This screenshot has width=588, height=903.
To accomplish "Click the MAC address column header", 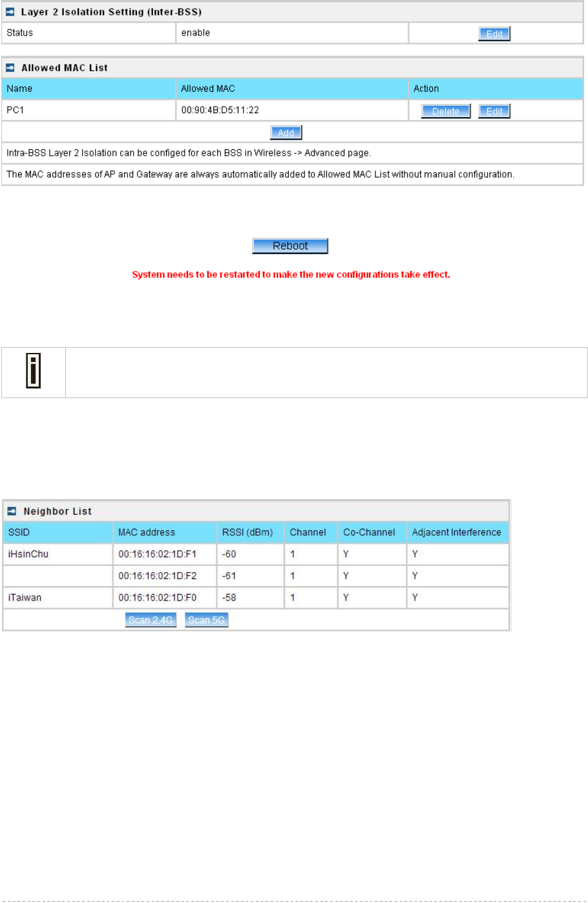I will pyautogui.click(x=165, y=533).
